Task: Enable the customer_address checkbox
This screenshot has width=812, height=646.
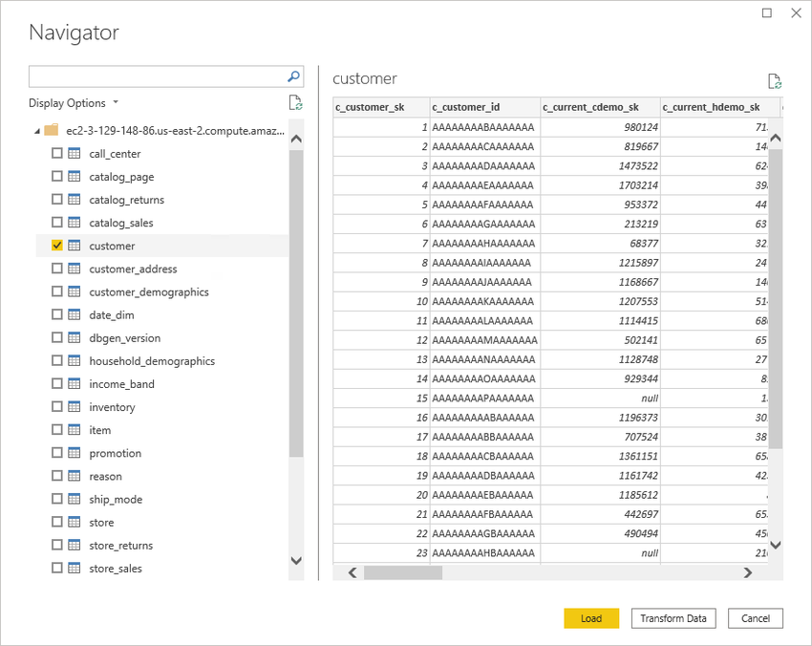Action: [57, 269]
